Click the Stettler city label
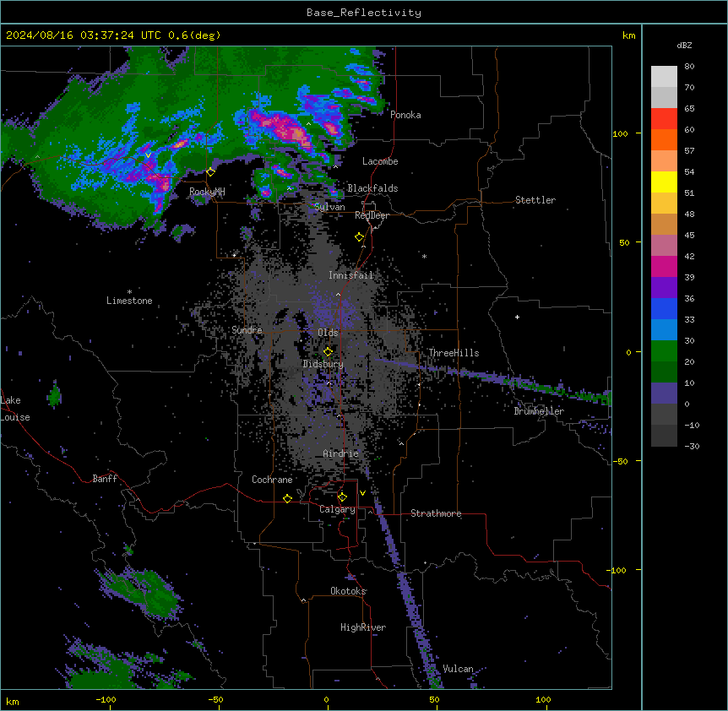Image resolution: width=728 pixels, height=711 pixels. pos(535,200)
